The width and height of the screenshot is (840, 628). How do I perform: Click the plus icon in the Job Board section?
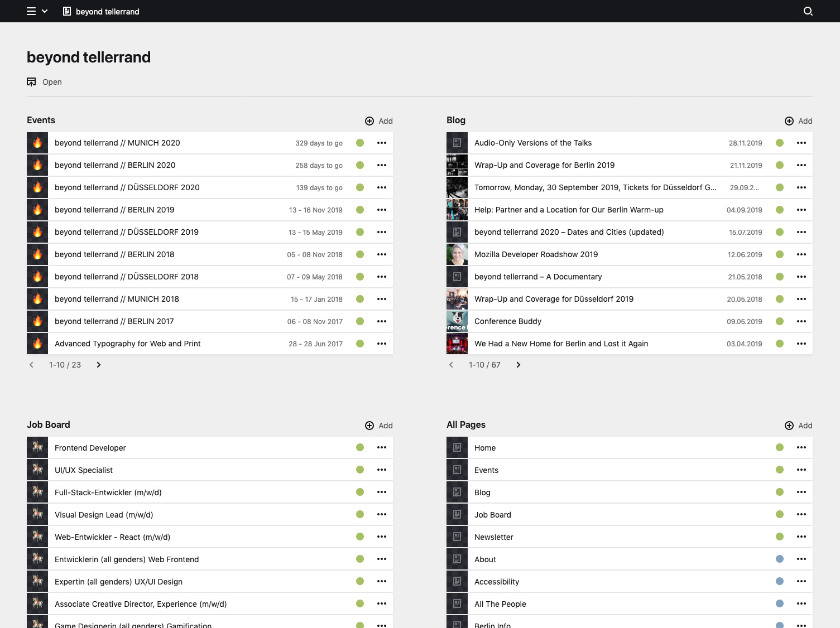click(x=369, y=425)
